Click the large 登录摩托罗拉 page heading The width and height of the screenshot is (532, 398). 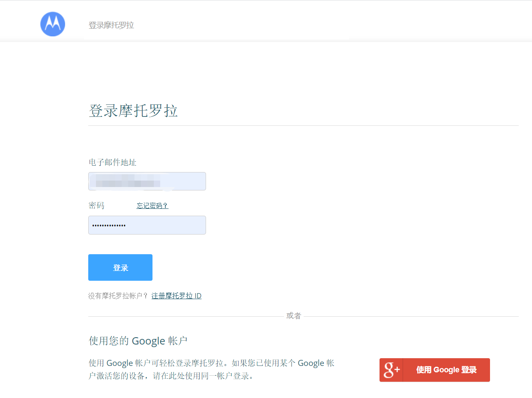tap(133, 111)
